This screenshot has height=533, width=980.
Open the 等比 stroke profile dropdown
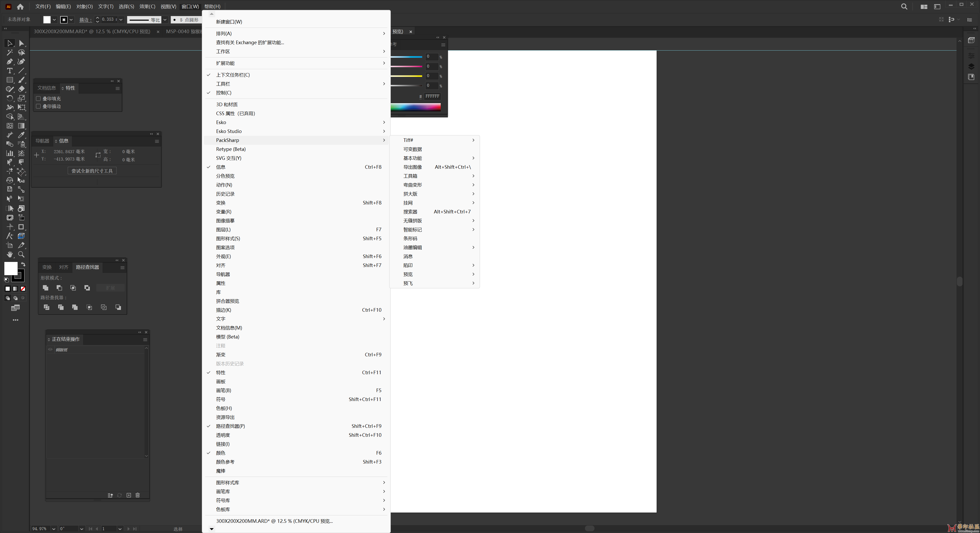click(165, 20)
